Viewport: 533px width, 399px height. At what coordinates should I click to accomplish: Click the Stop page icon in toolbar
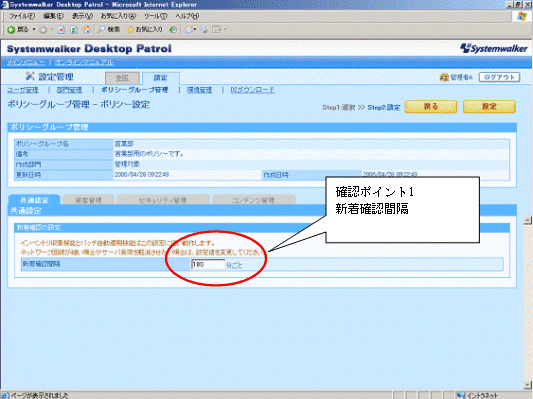[61, 30]
